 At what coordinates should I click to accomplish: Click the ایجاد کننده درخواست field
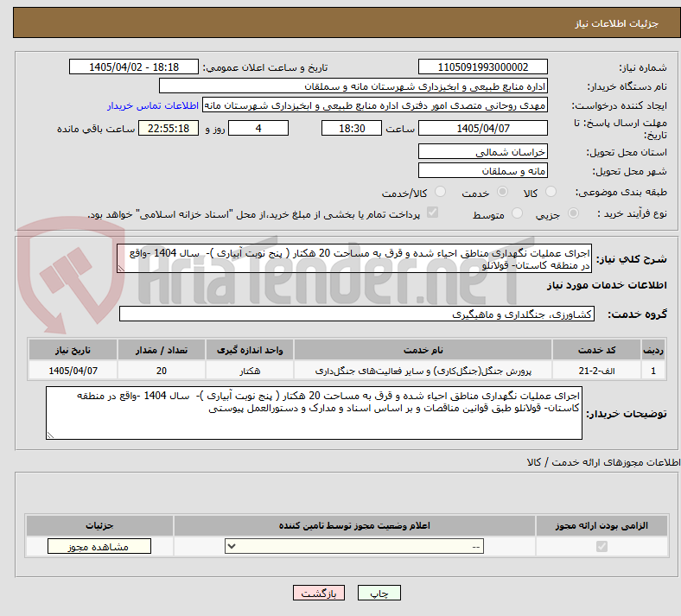375,105
